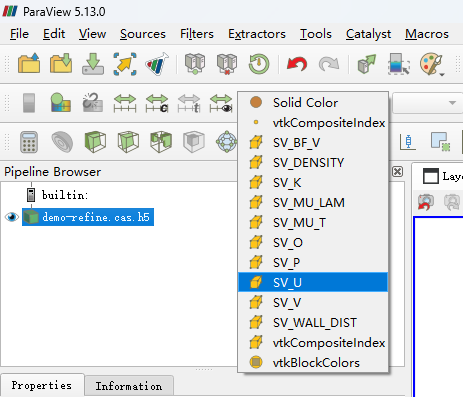Click the Disconnect from server icon

coord(227,63)
